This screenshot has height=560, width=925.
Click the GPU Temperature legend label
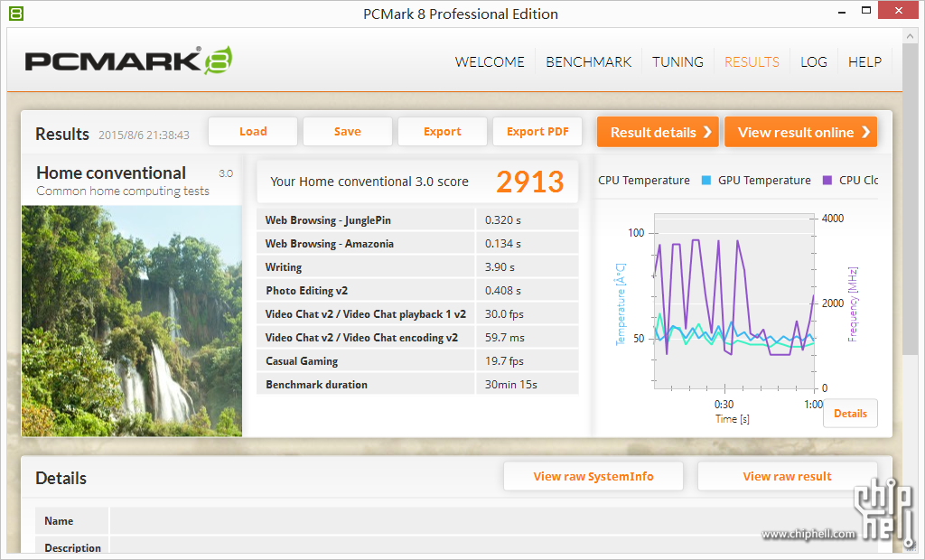[x=764, y=181]
